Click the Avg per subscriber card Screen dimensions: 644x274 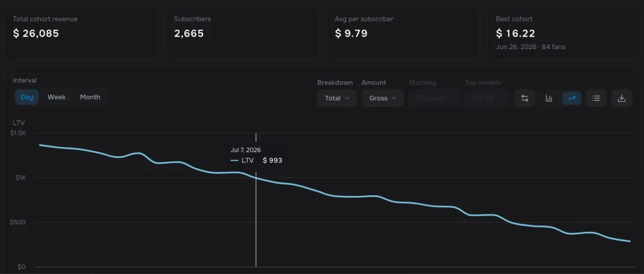pyautogui.click(x=403, y=33)
